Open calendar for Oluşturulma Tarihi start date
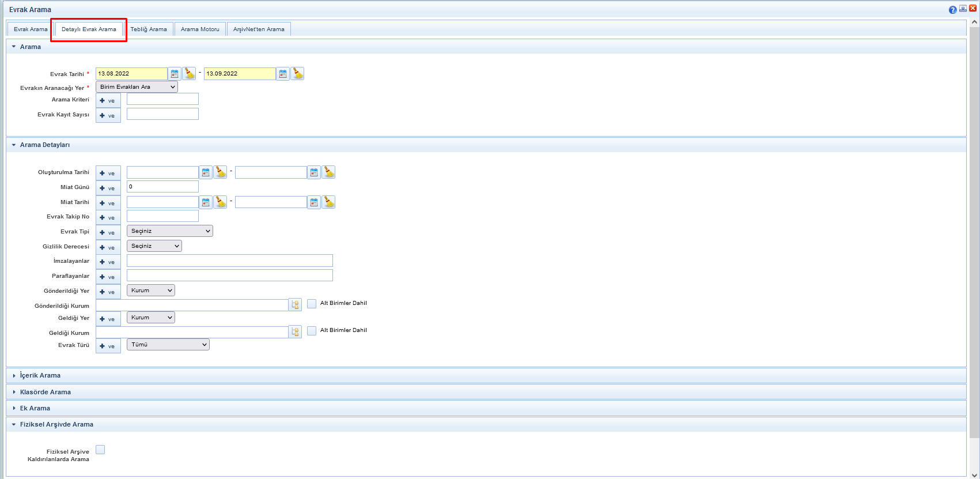 pos(206,172)
